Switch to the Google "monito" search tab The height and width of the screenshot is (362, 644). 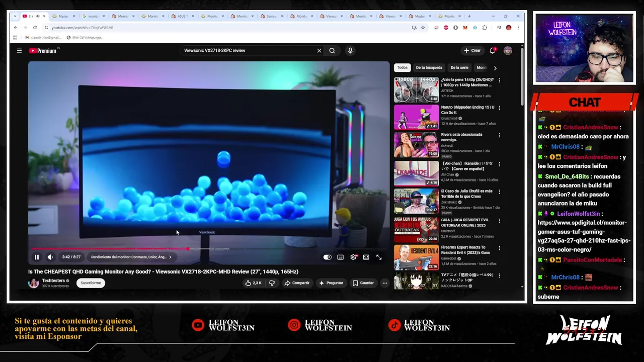[x=93, y=16]
